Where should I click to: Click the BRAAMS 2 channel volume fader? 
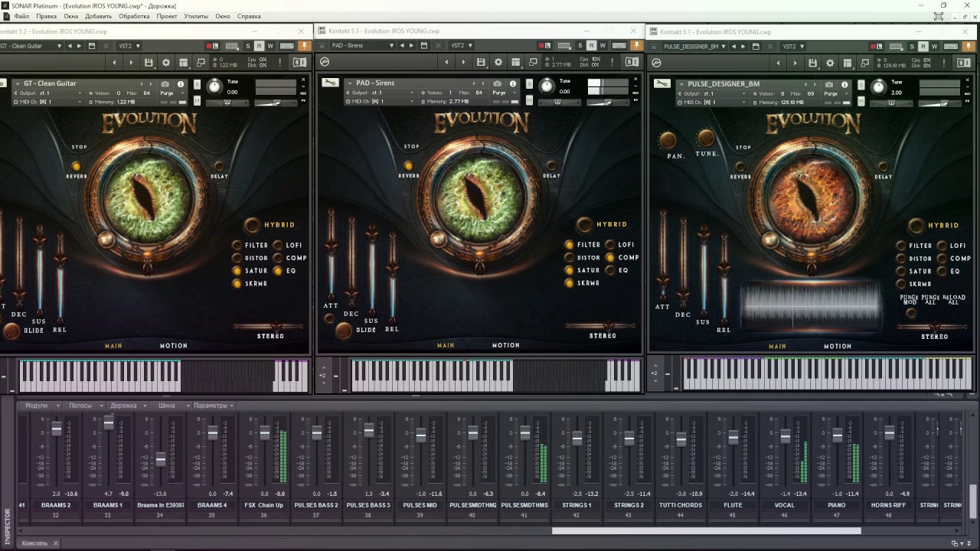pos(56,429)
